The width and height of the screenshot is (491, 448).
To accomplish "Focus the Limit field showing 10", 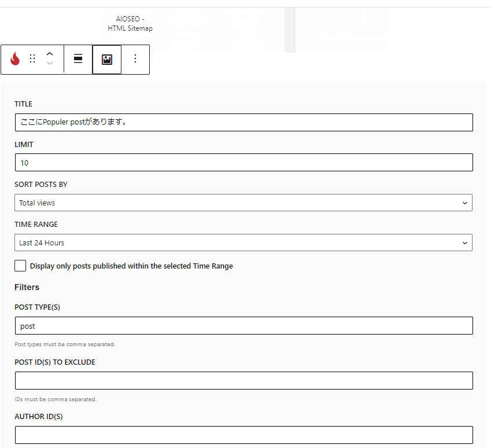I will click(243, 163).
